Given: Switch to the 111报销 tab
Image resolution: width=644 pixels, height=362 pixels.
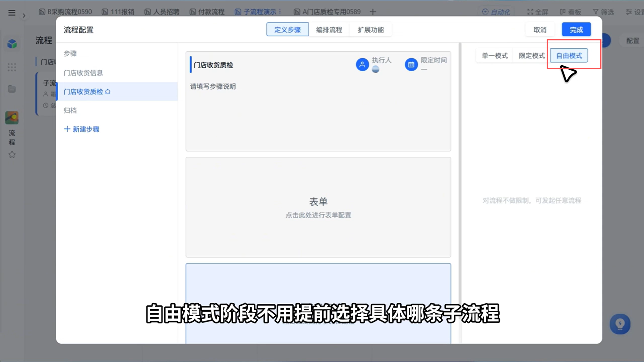Looking at the screenshot, I should pyautogui.click(x=118, y=12).
